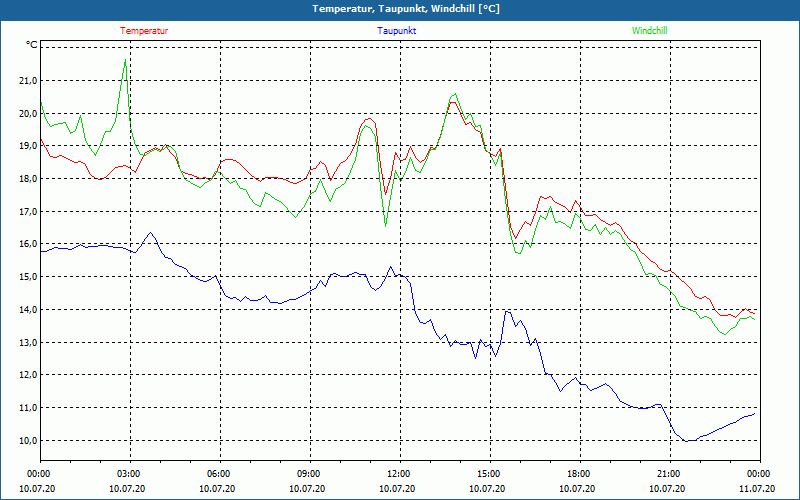Viewport: 800px width, 500px height.
Task: Click the red Temperatur legend label
Action: coord(144,31)
